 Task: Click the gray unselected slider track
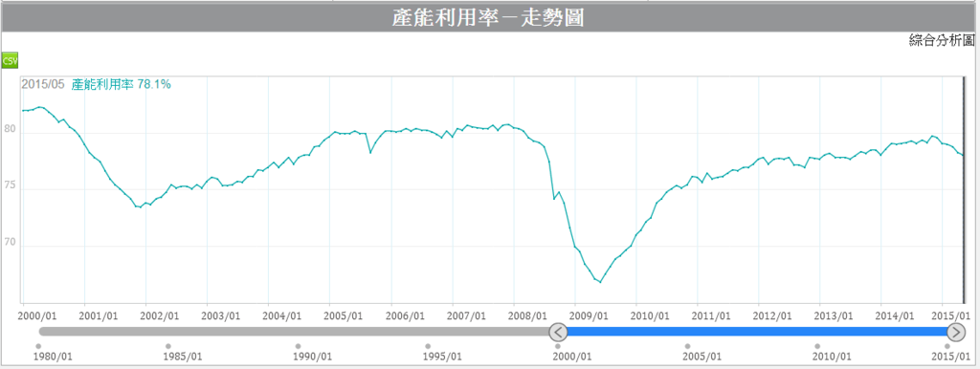tap(294, 332)
